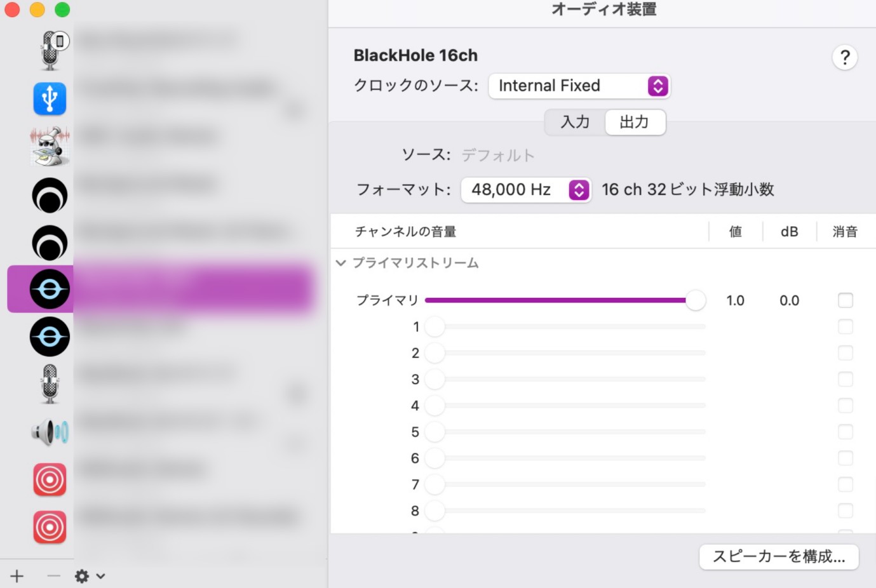This screenshot has height=588, width=876.
Task: Switch to the 出力 tab
Action: click(x=635, y=122)
